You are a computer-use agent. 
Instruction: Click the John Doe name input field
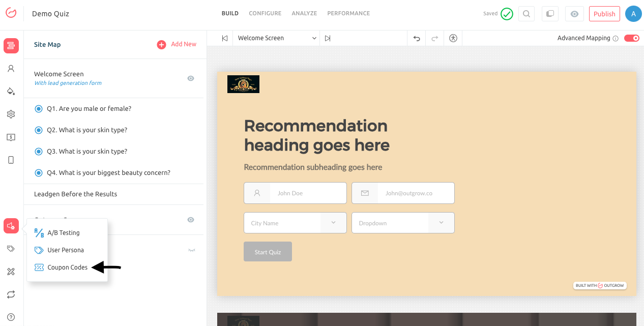(x=307, y=193)
